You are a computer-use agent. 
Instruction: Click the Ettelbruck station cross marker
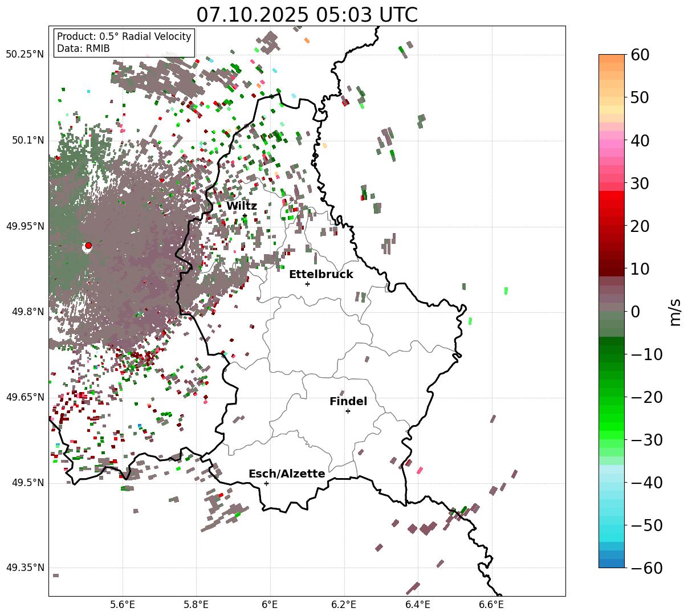click(x=307, y=284)
